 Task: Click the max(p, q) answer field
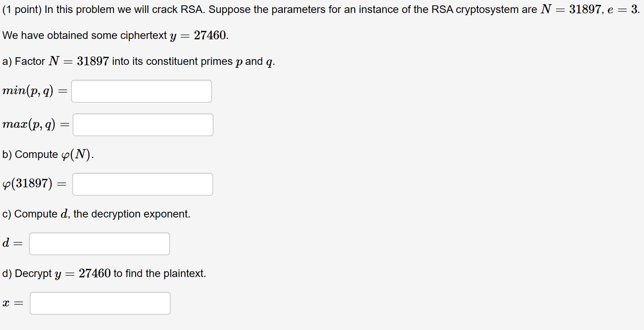[143, 124]
